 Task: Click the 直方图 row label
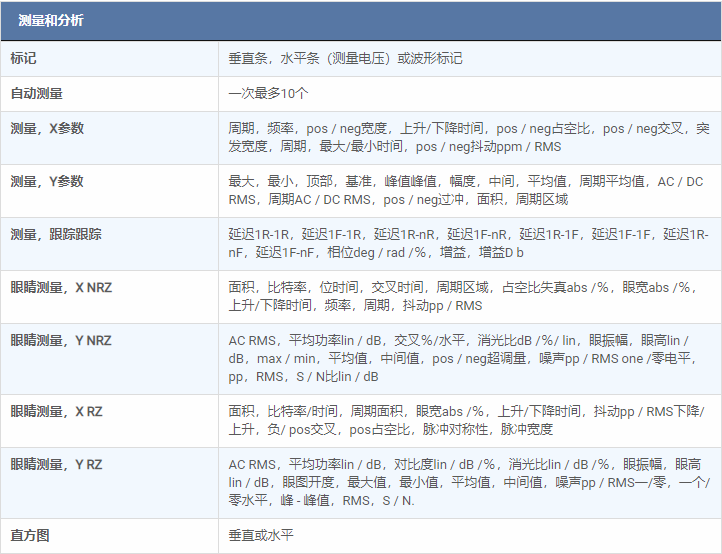30,535
